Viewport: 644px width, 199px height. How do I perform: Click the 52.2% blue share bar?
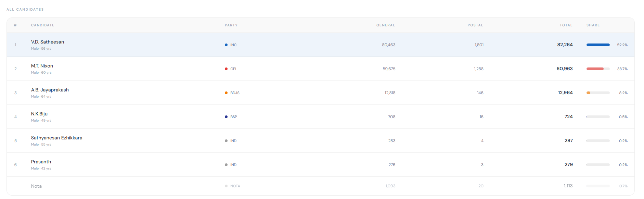pos(598,45)
